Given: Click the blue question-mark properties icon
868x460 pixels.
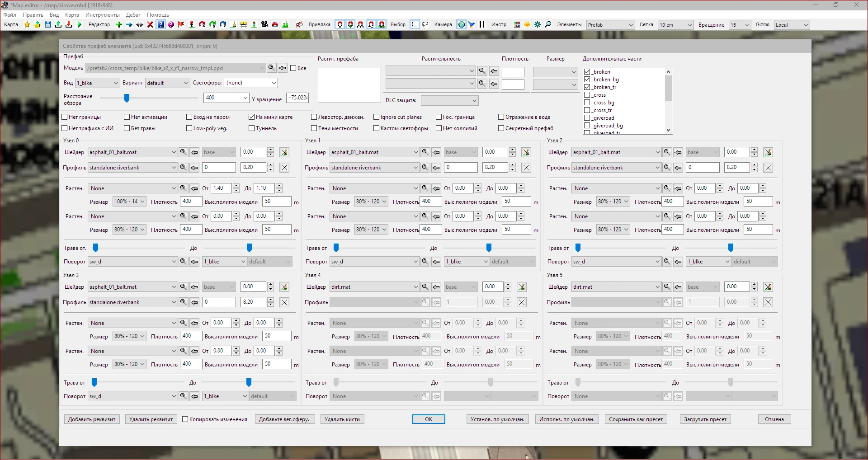Looking at the screenshot, I should pos(160,24).
